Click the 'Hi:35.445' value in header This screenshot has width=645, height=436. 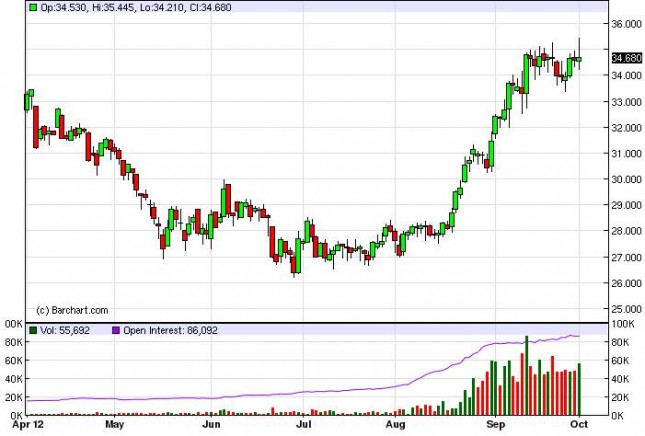(112, 7)
